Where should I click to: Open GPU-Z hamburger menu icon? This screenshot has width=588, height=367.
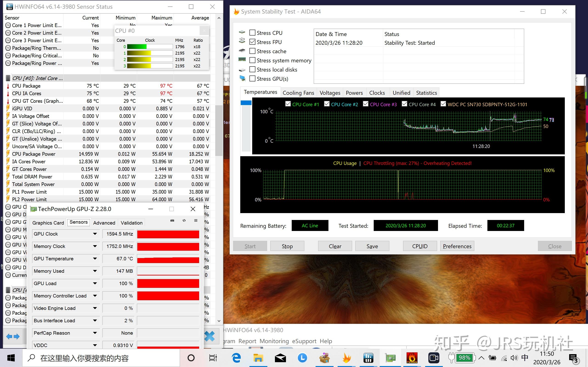click(196, 220)
